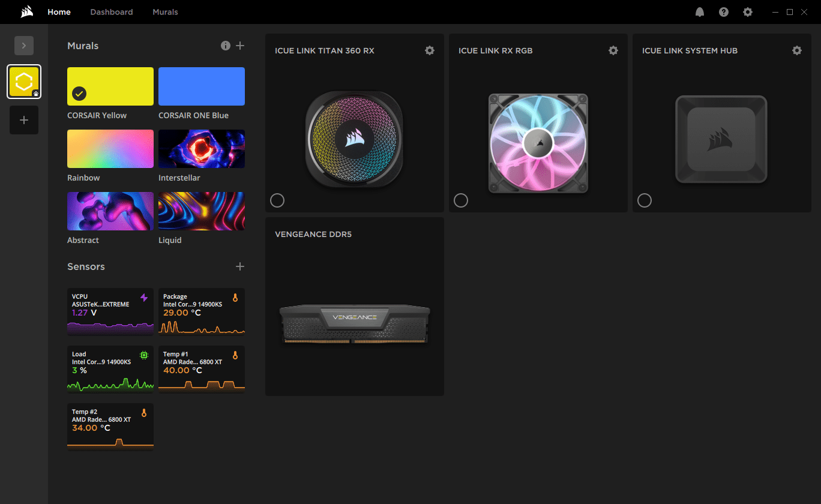This screenshot has width=821, height=504.
Task: Open ICUE LINK RX RGB settings gear
Action: [x=613, y=50]
